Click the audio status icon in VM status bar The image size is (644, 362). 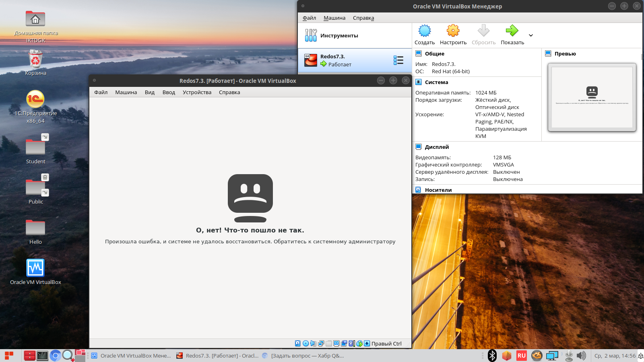313,343
